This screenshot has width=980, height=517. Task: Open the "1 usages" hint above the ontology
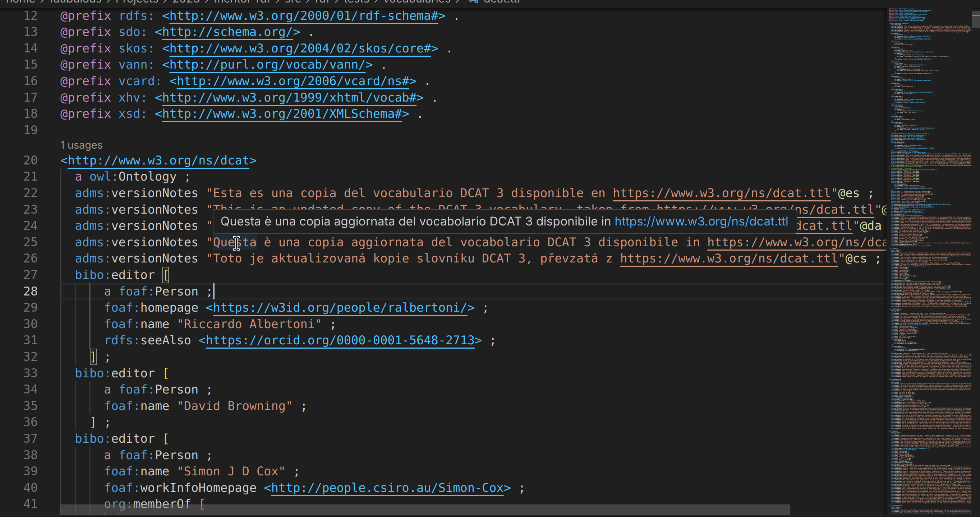coord(80,145)
